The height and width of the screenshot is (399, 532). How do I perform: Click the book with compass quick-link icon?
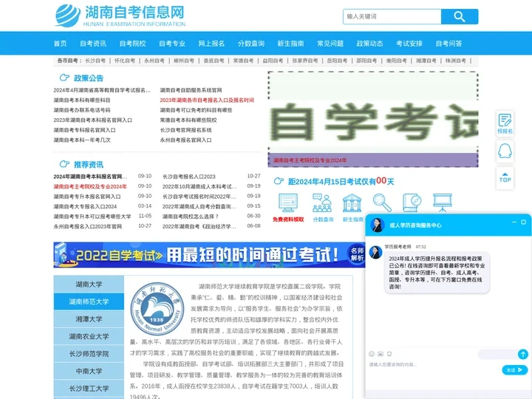click(x=412, y=202)
